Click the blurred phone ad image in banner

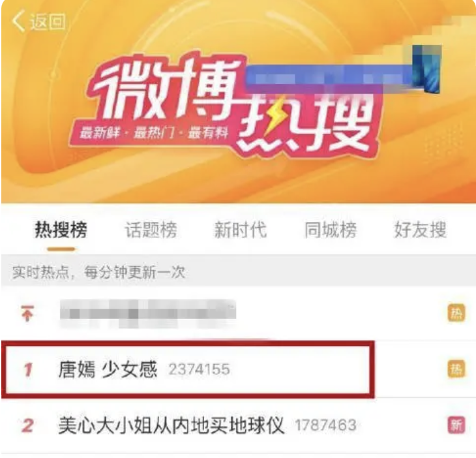(426, 69)
